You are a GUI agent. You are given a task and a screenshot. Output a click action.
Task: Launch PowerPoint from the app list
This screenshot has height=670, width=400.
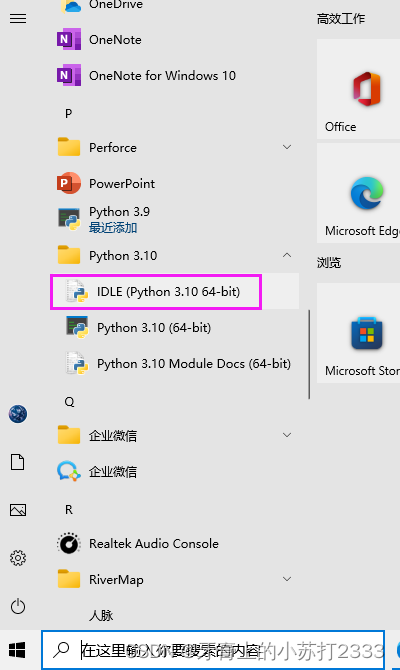tap(174, 183)
